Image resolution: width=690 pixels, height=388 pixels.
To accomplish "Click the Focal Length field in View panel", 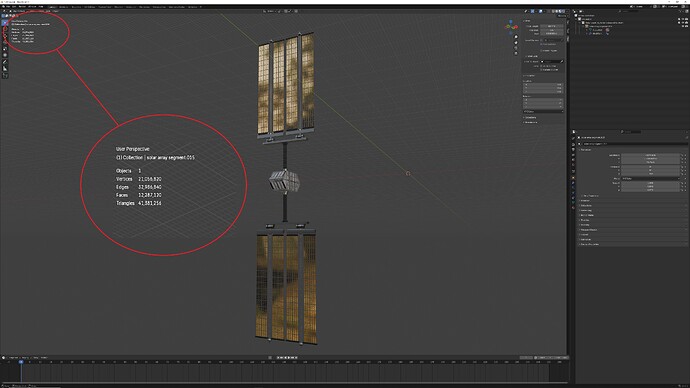I will coord(552,26).
